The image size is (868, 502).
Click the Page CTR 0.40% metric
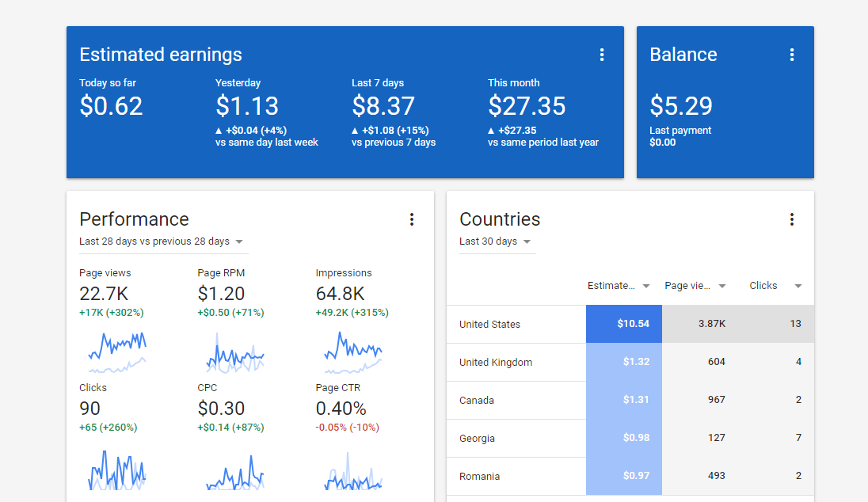pos(341,409)
